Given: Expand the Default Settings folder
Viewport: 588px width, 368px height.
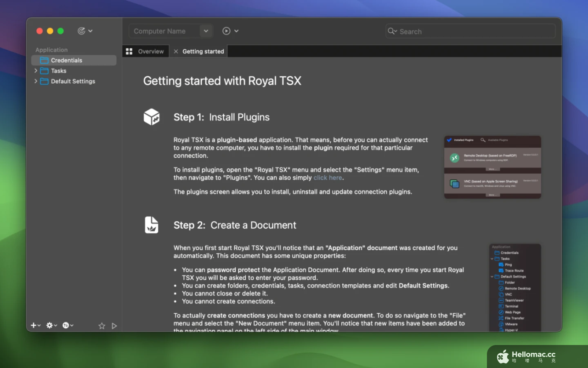Looking at the screenshot, I should click(x=36, y=81).
